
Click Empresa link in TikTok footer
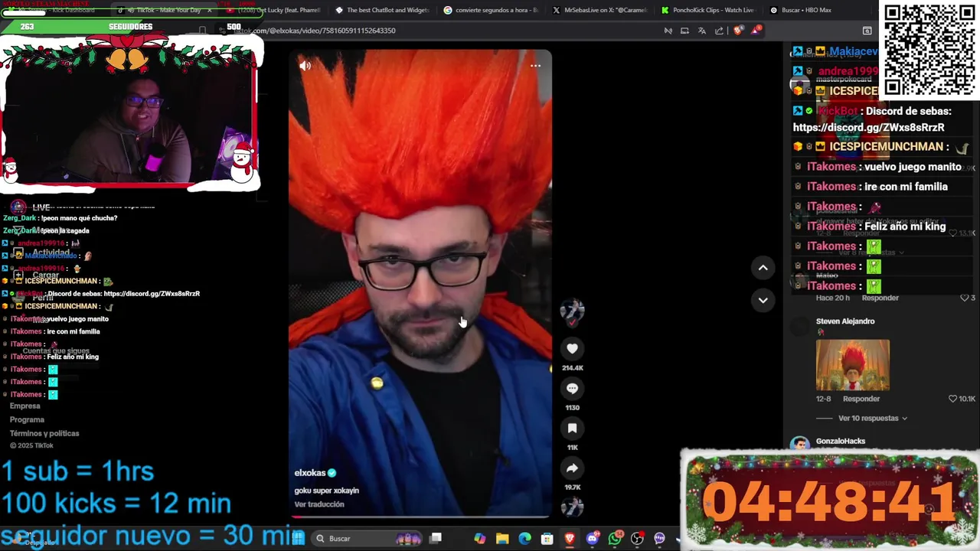(24, 406)
